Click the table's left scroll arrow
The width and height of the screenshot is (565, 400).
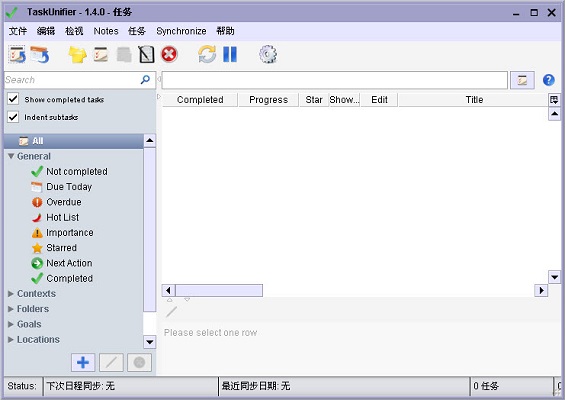click(x=168, y=290)
